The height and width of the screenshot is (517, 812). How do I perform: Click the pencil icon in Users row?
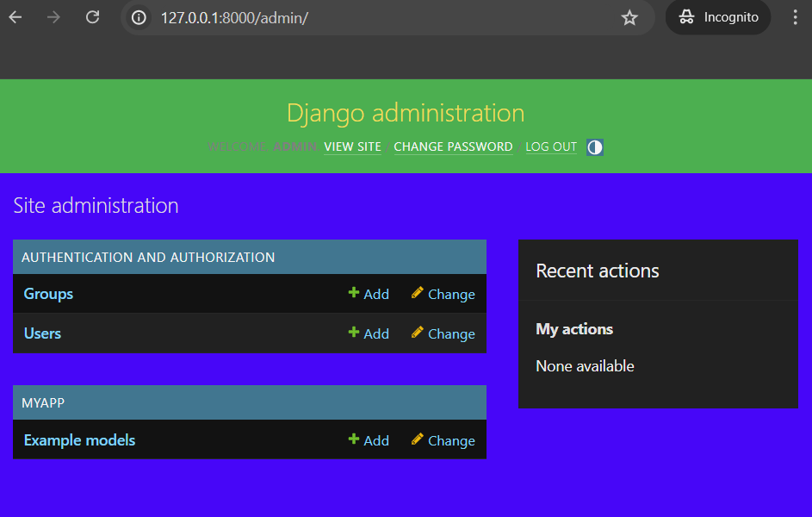418,332
